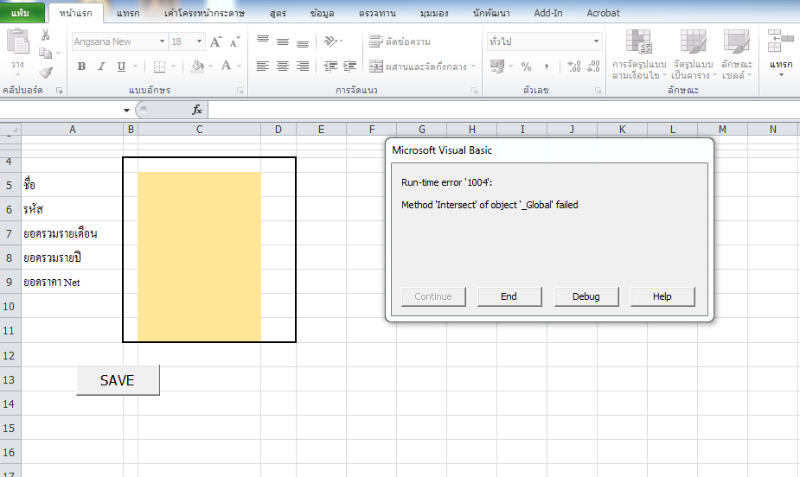Click the Center align icon
This screenshot has height=477, width=800.
click(x=283, y=66)
